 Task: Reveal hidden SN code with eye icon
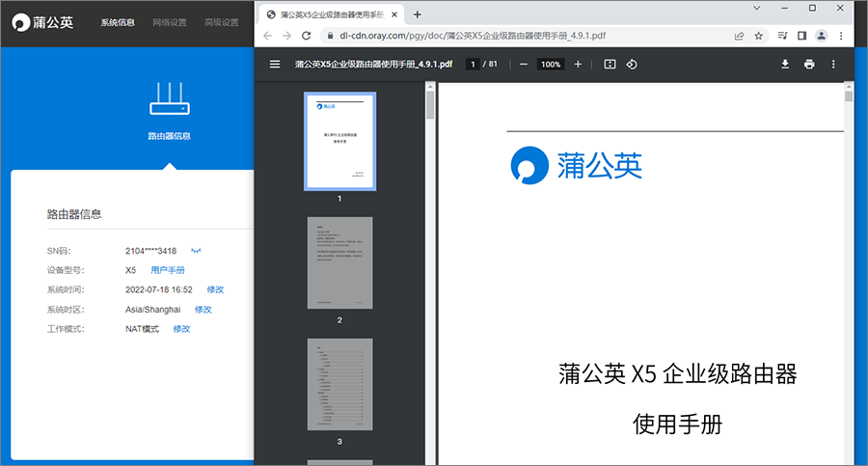196,251
